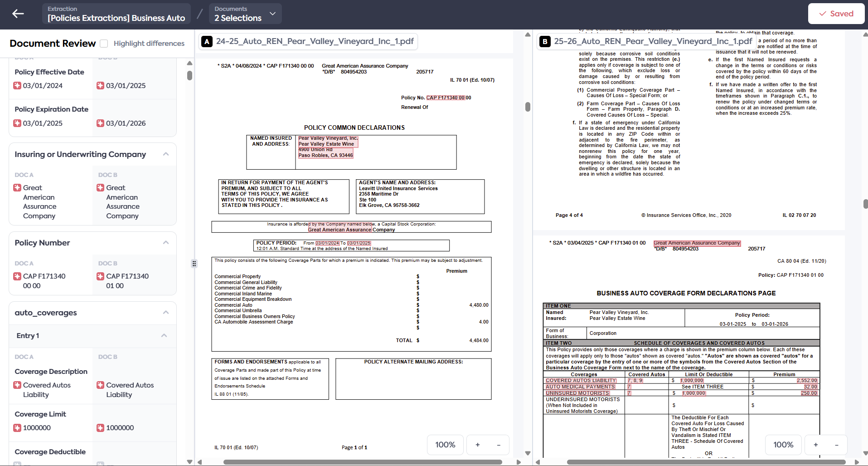Screen dimensions: 868x466
Task: Click red icon beside 03/01/2025 effective date
Action: (100, 86)
